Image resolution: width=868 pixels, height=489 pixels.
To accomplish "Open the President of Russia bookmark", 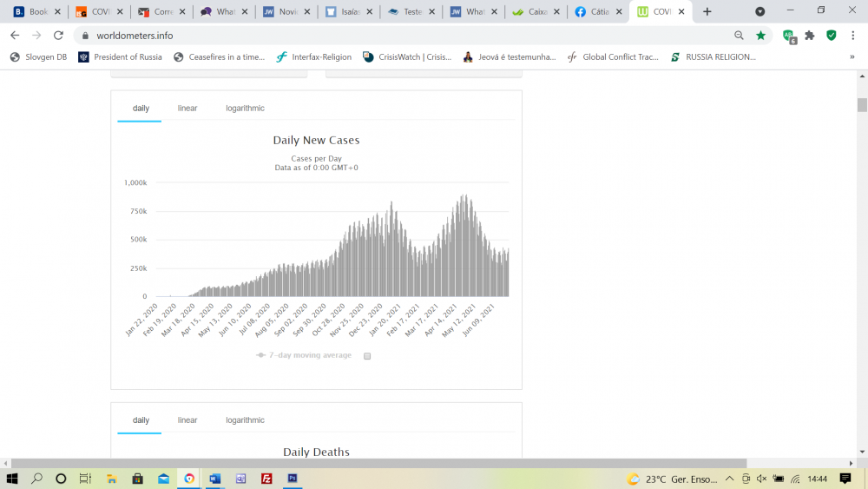I will pyautogui.click(x=120, y=57).
